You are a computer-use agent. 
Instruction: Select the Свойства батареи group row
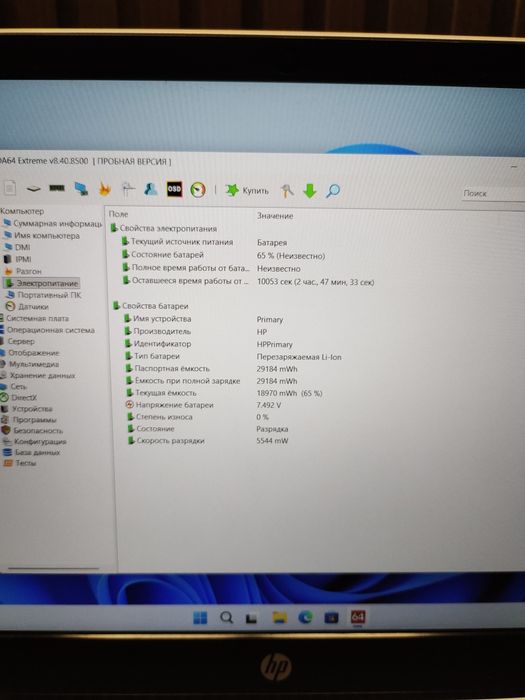click(x=150, y=306)
